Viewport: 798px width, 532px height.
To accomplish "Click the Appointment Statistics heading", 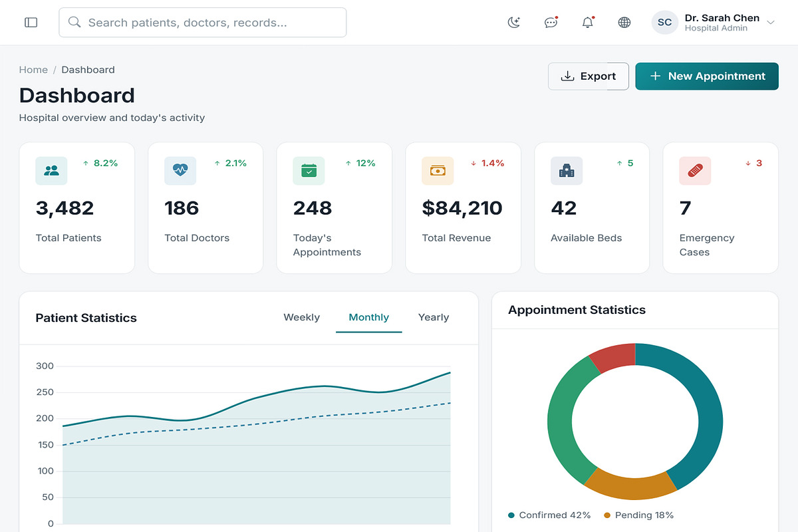I will pyautogui.click(x=577, y=310).
